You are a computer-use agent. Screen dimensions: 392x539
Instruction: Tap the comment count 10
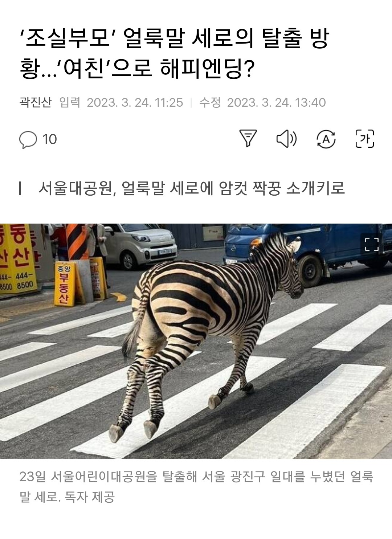[x=49, y=139]
